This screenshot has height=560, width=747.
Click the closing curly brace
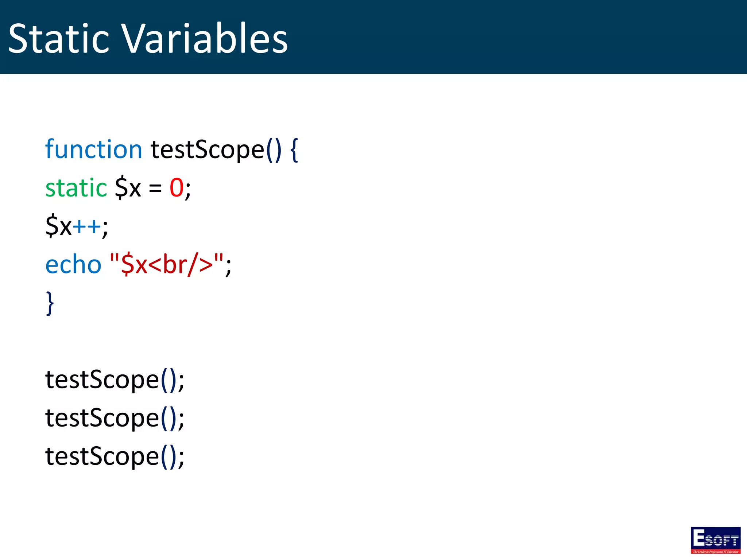point(50,303)
